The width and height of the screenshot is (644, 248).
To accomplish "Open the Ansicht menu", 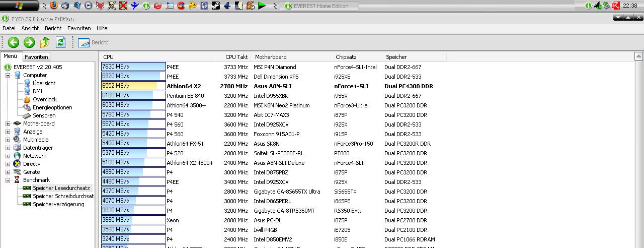I will [x=30, y=28].
